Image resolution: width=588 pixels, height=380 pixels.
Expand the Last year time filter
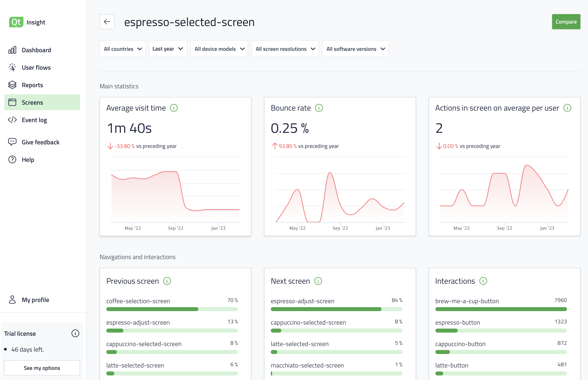[168, 49]
